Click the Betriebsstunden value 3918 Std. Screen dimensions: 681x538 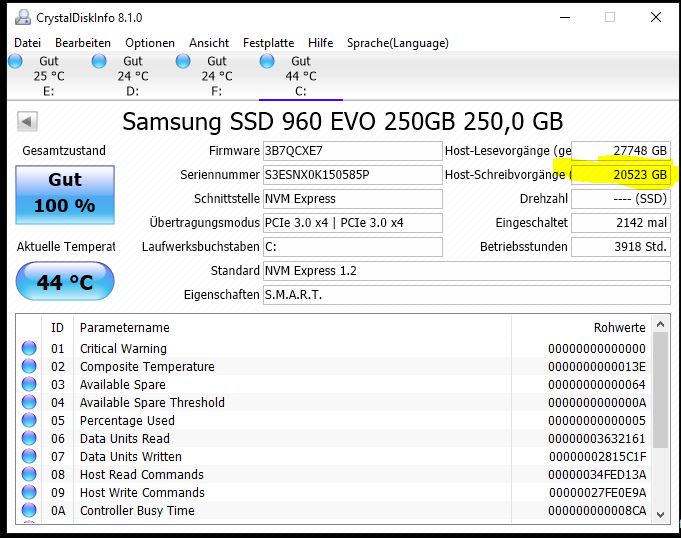[x=621, y=247]
